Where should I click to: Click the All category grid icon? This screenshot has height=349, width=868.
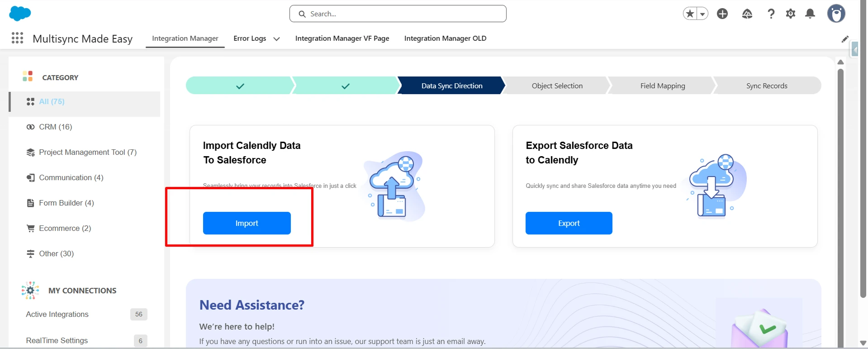click(30, 101)
